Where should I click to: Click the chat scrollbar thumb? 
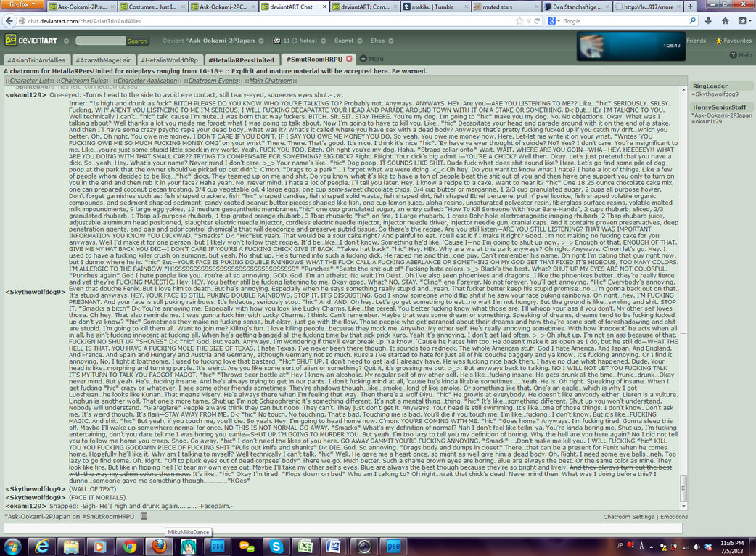pos(683,488)
